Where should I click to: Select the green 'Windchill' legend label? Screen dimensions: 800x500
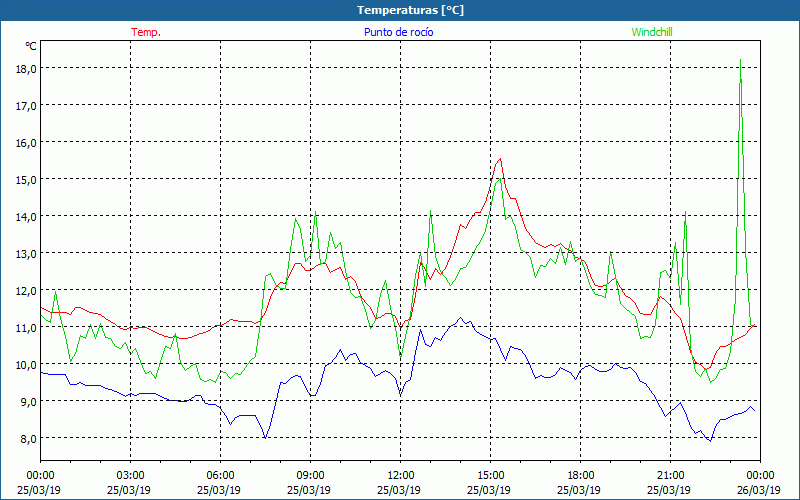click(x=652, y=32)
